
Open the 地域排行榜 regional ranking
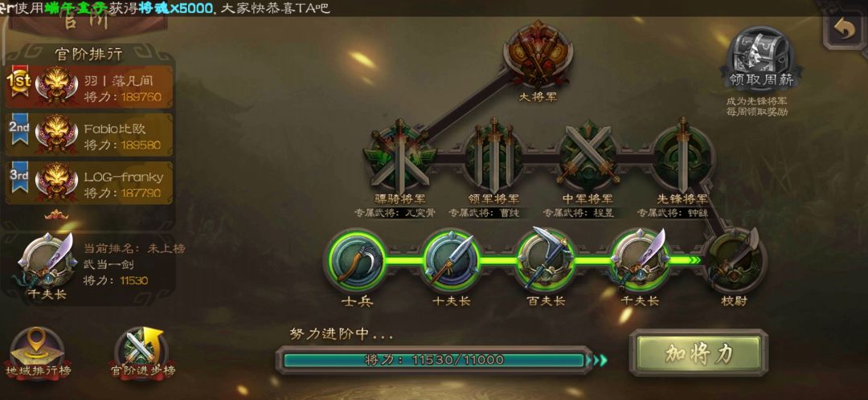tap(38, 353)
